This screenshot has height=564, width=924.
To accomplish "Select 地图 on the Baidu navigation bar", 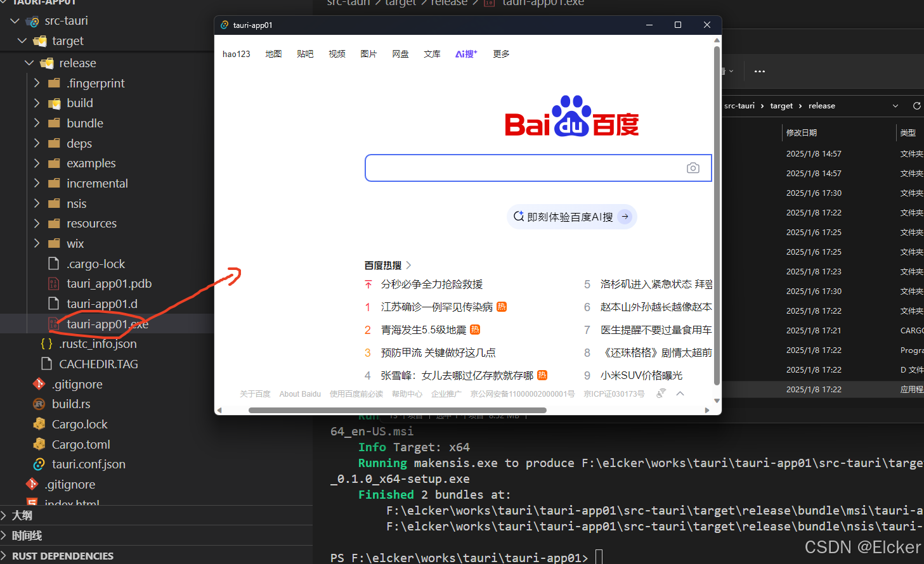I will [x=273, y=54].
